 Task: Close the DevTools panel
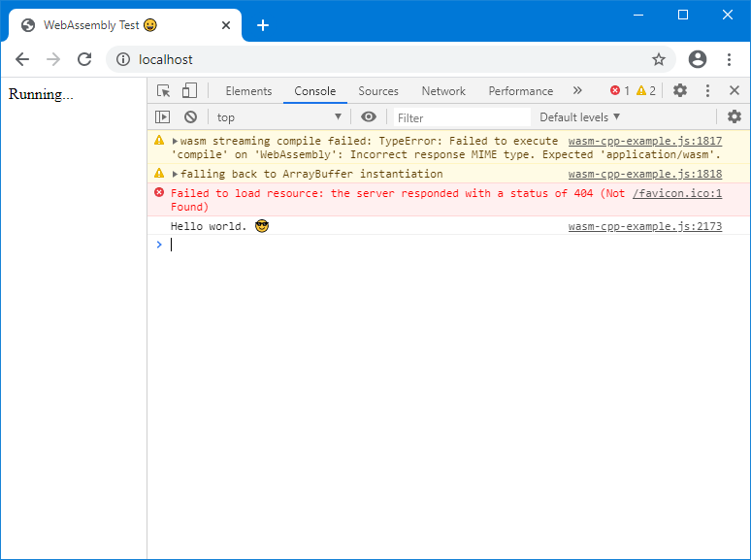(x=735, y=90)
